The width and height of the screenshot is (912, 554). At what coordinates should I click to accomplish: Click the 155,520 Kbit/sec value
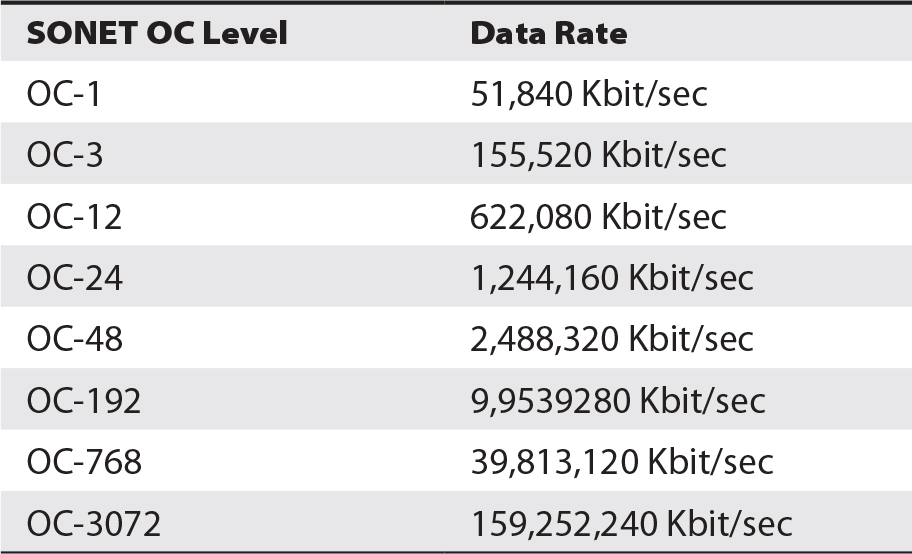598,155
